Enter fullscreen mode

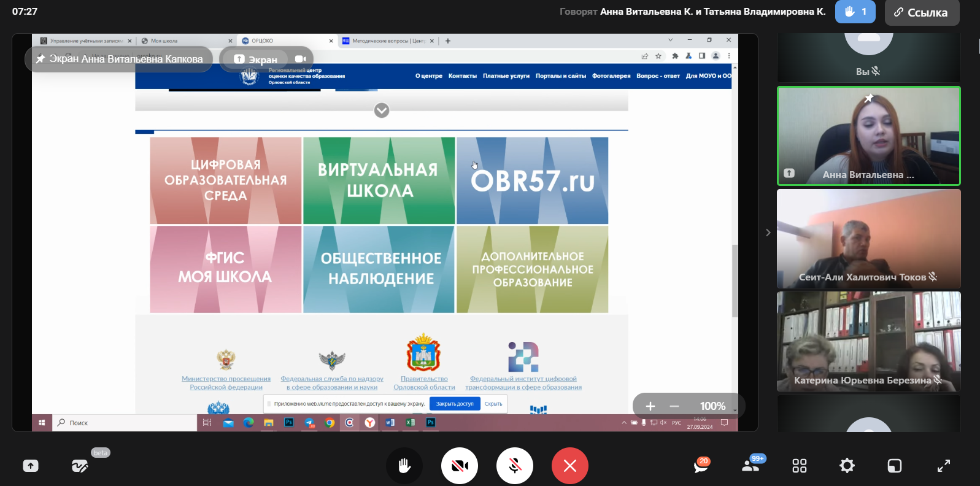(943, 466)
